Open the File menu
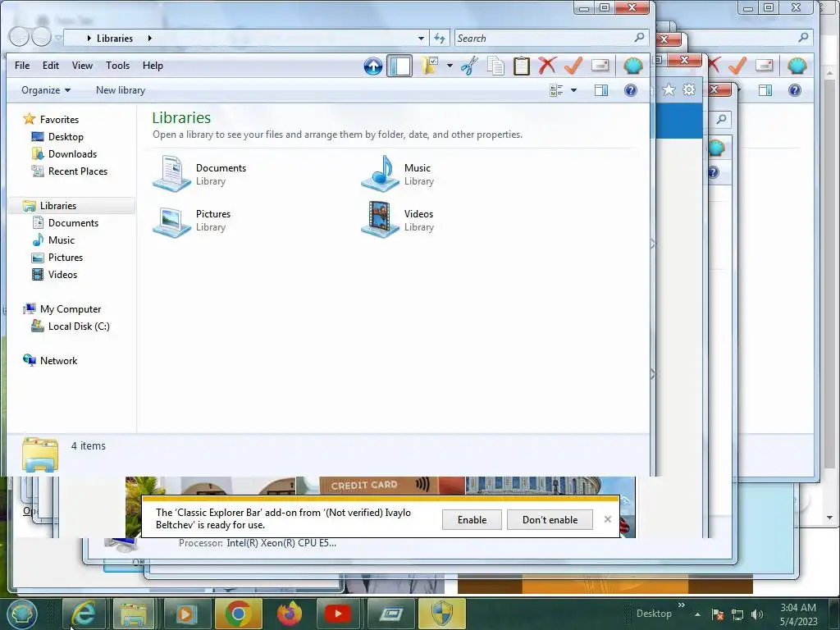 click(x=22, y=66)
